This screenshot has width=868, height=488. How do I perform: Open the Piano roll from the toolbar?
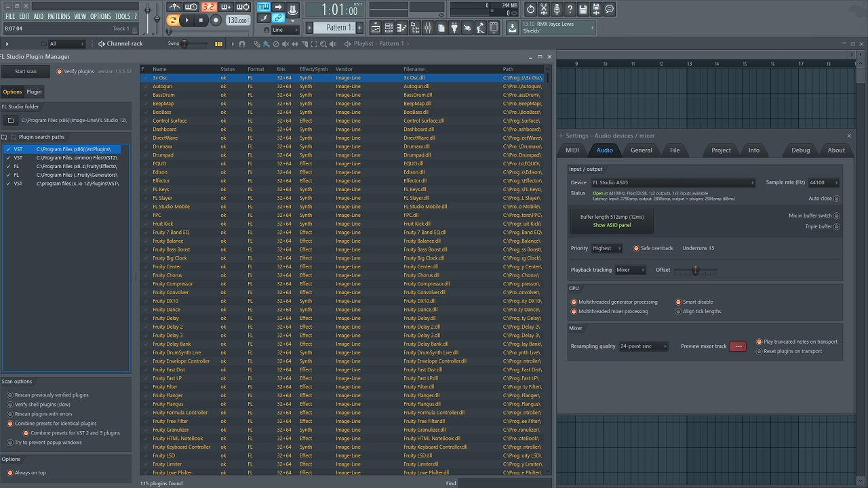[401, 28]
